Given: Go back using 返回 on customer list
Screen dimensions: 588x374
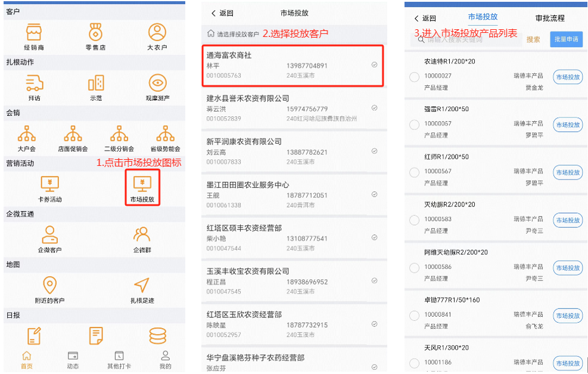Looking at the screenshot, I should pos(222,13).
